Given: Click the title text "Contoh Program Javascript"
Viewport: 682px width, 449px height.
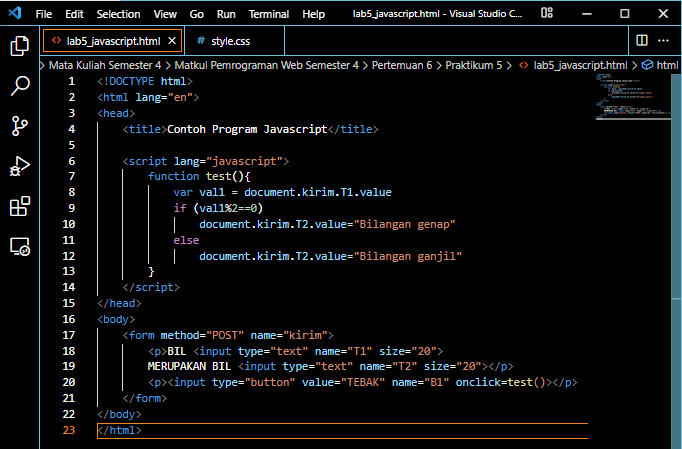Looking at the screenshot, I should [247, 129].
